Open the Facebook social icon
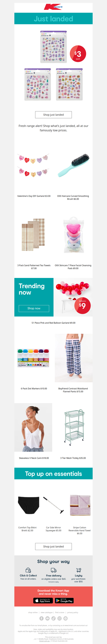Image resolution: width=107 pixels, height=644 pixels. (x=41, y=618)
